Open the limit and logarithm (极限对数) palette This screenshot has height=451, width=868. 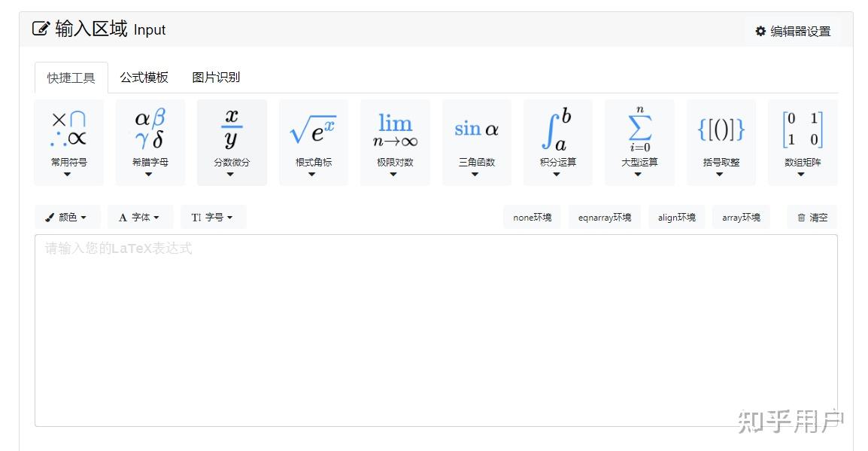point(394,142)
